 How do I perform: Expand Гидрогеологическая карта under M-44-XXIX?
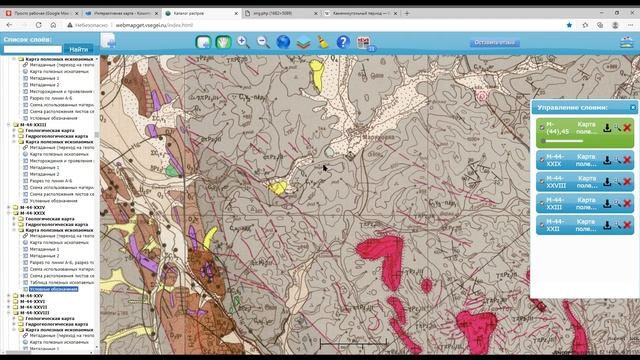[x=14, y=224]
